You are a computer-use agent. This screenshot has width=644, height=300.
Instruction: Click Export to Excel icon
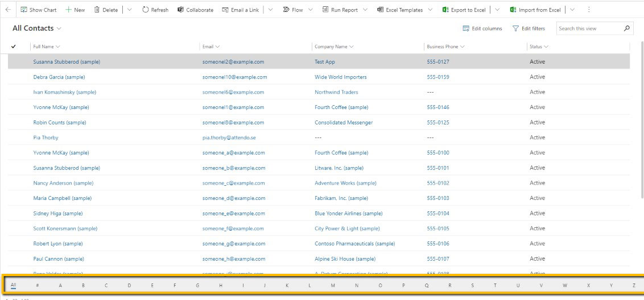pos(445,10)
